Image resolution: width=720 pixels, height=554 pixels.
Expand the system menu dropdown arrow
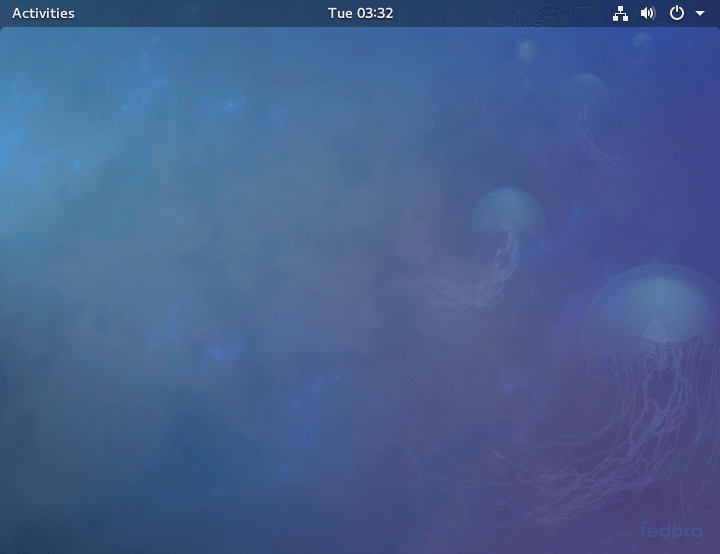pos(700,14)
